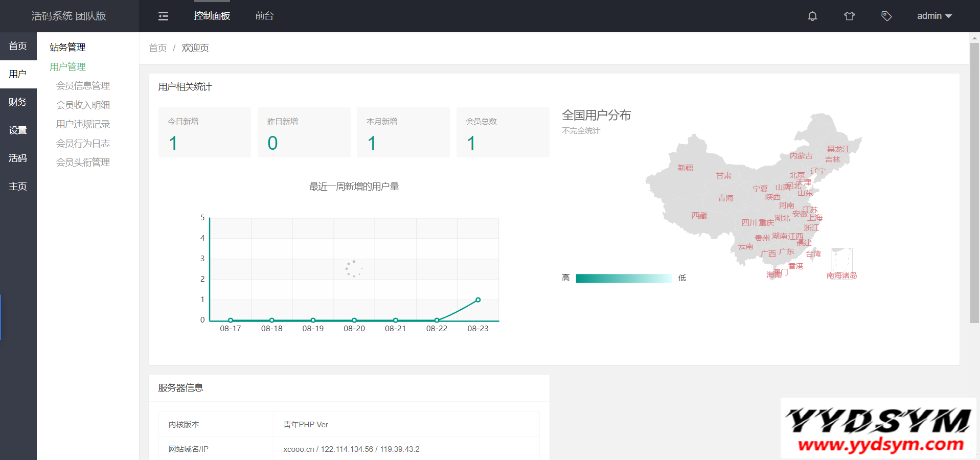Go to 主页 in the left sidebar
Screen dimensions: 980x460
18,187
